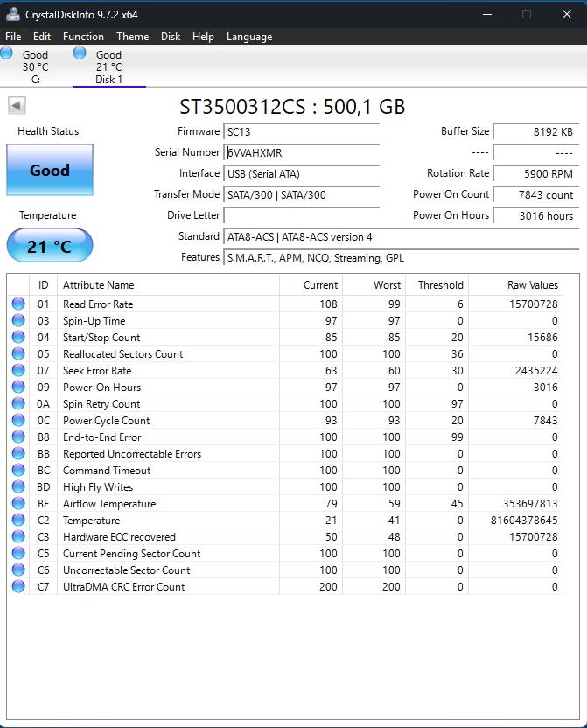
Task: Open the Theme menu
Action: click(x=133, y=37)
